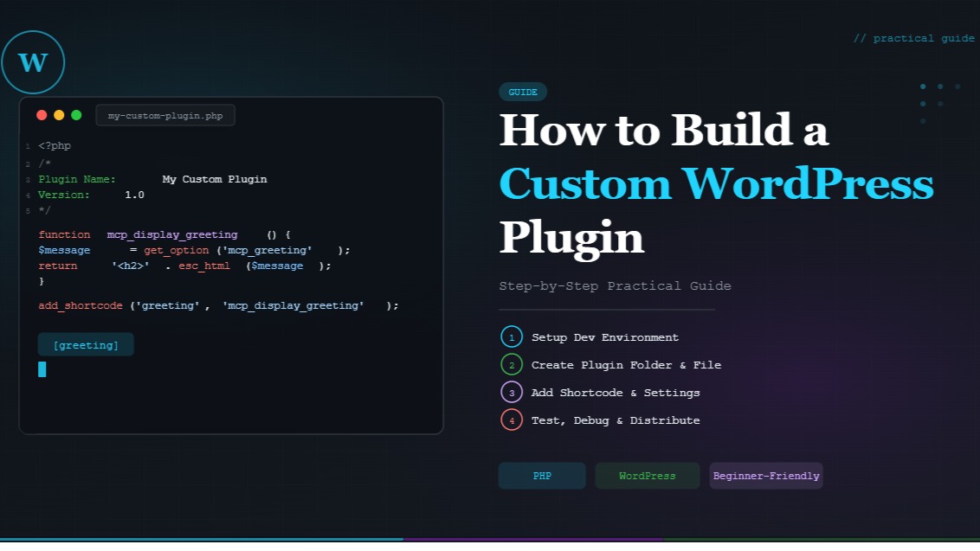Viewport: 980px width, 551px height.
Task: Click the [greeting] shortcode chip
Action: point(86,345)
